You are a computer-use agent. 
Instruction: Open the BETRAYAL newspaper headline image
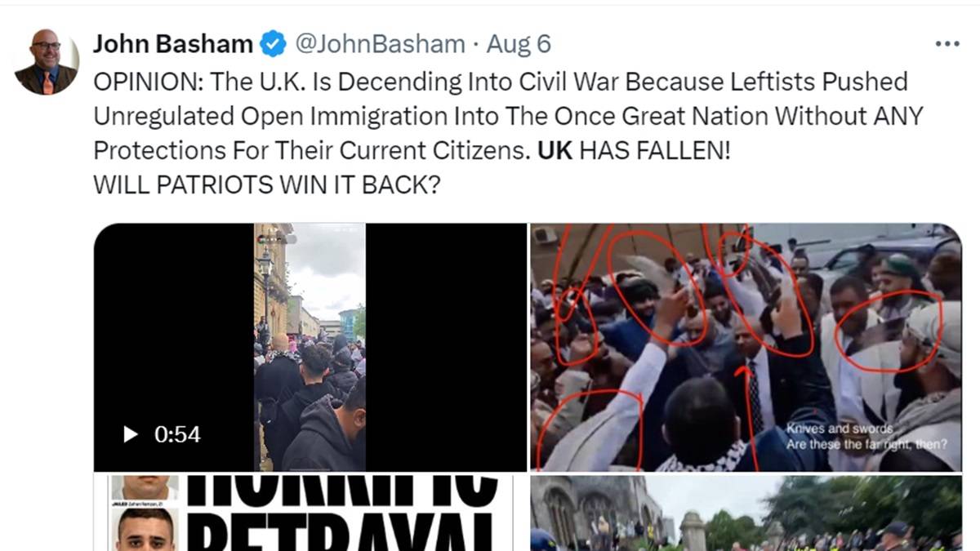pyautogui.click(x=303, y=513)
